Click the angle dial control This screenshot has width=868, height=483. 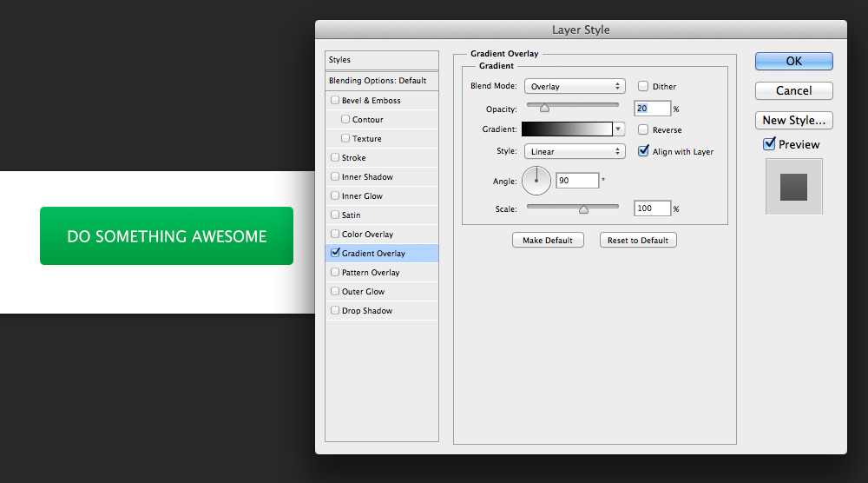point(536,181)
